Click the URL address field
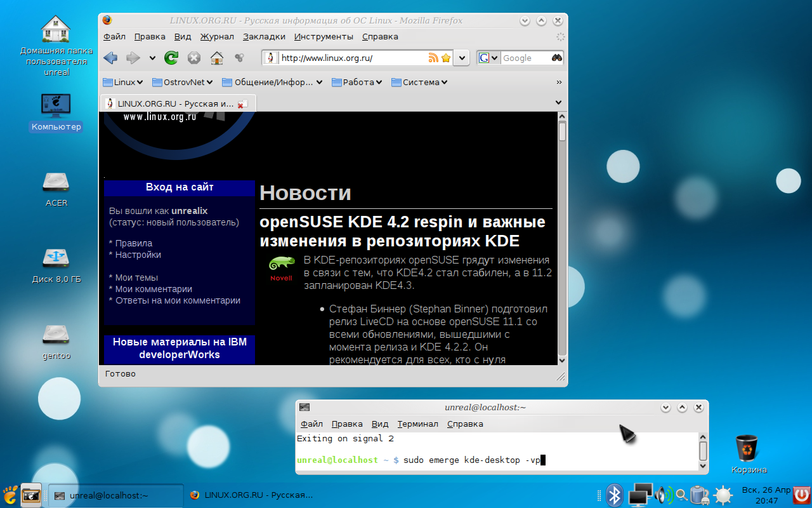812x508 pixels. [x=353, y=58]
